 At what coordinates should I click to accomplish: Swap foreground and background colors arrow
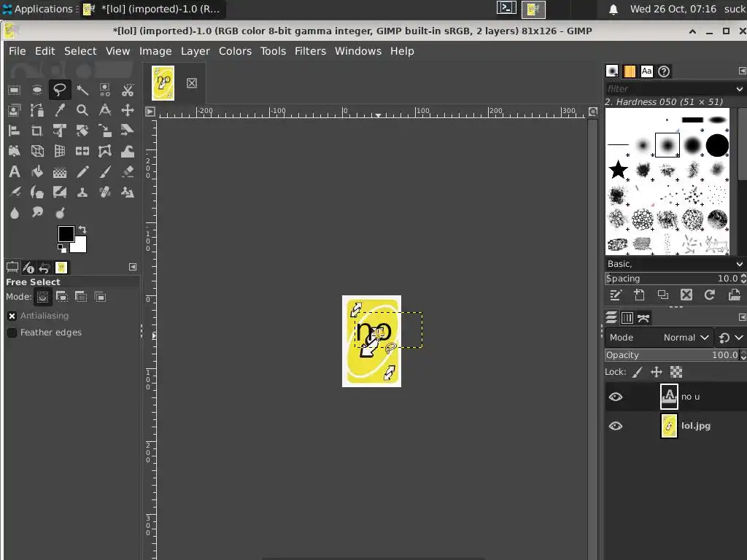point(82,230)
